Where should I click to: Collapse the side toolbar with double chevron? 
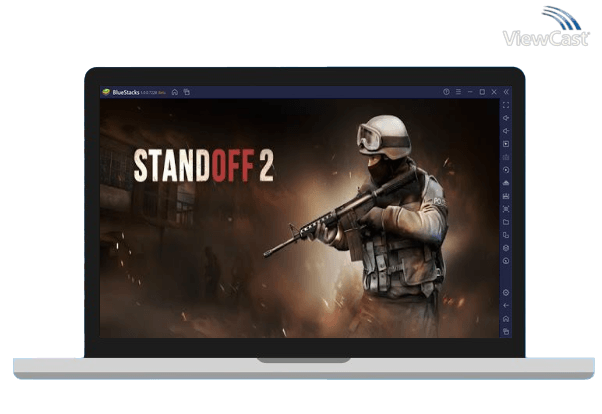click(506, 92)
